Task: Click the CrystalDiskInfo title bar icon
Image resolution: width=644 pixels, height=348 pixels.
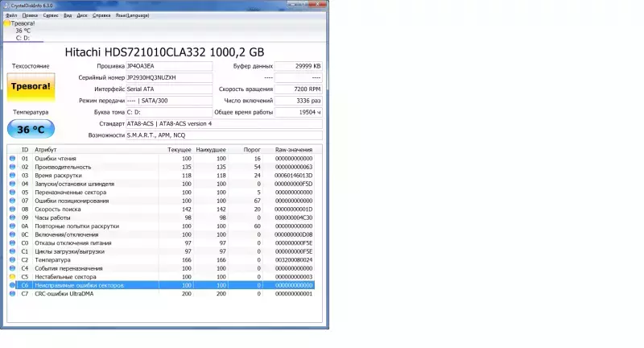Action: 6,6
